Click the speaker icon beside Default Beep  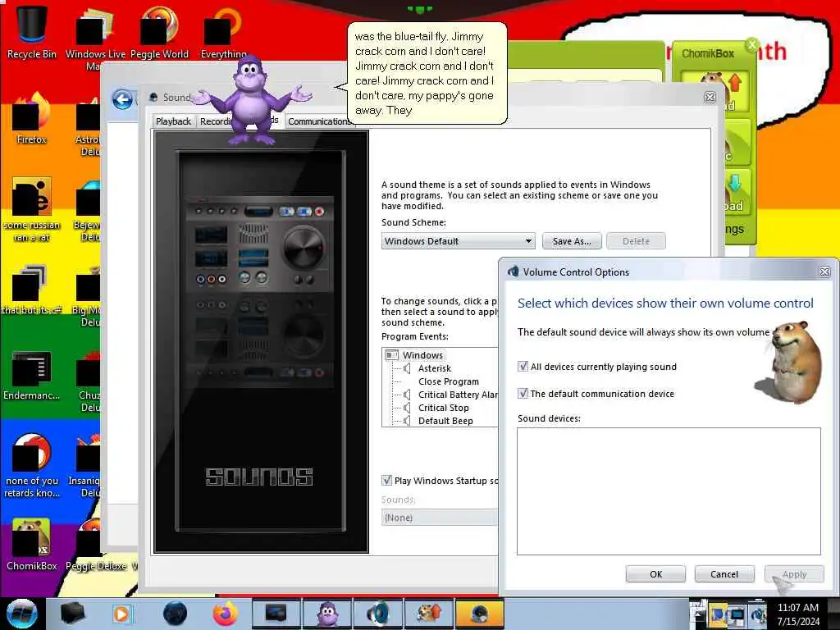407,421
